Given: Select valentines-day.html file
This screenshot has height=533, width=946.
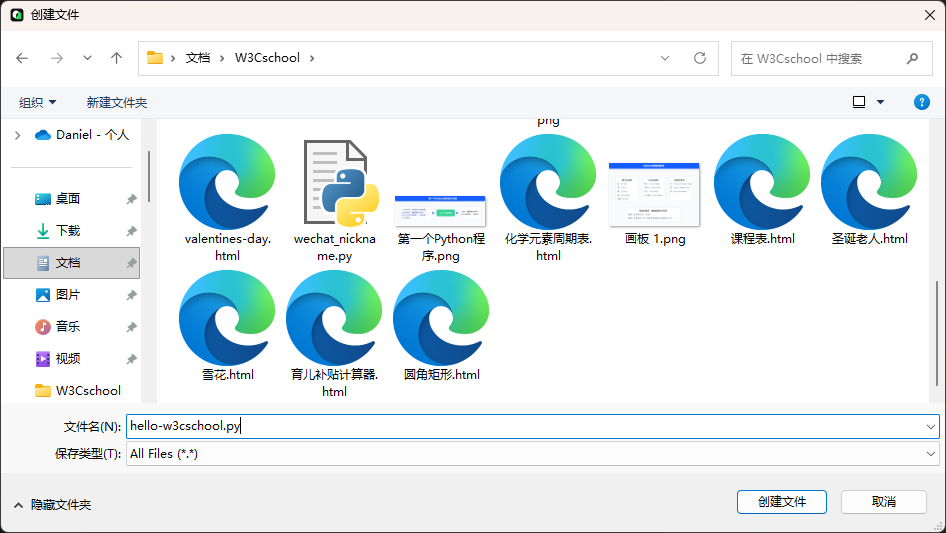Looking at the screenshot, I should [x=227, y=198].
